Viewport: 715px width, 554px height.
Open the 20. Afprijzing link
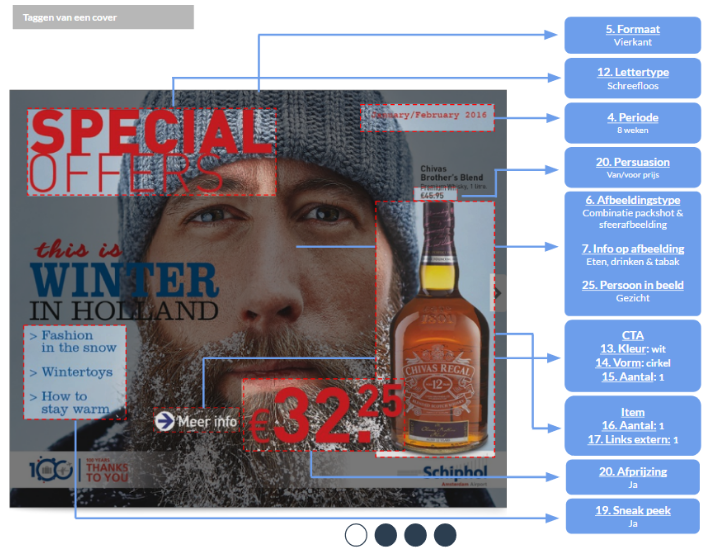[632, 472]
